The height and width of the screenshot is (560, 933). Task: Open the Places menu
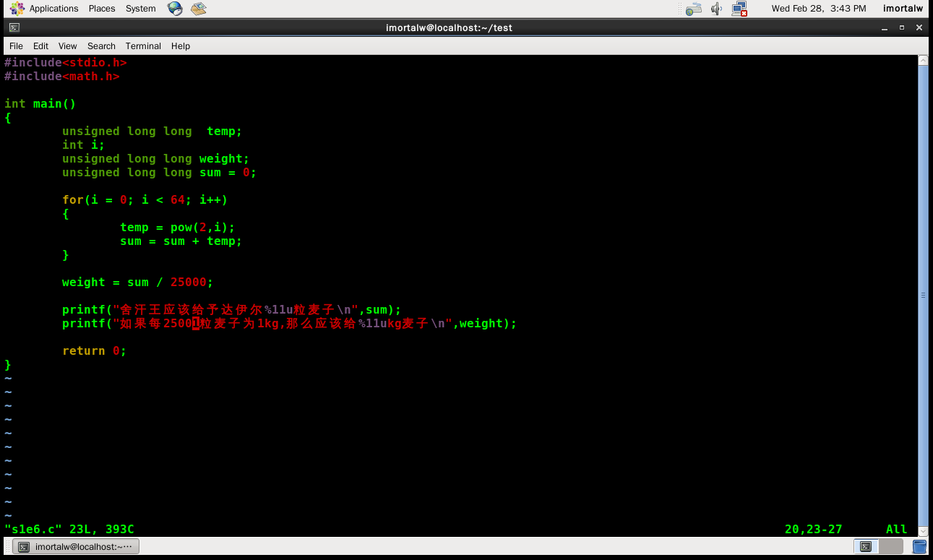click(x=102, y=9)
